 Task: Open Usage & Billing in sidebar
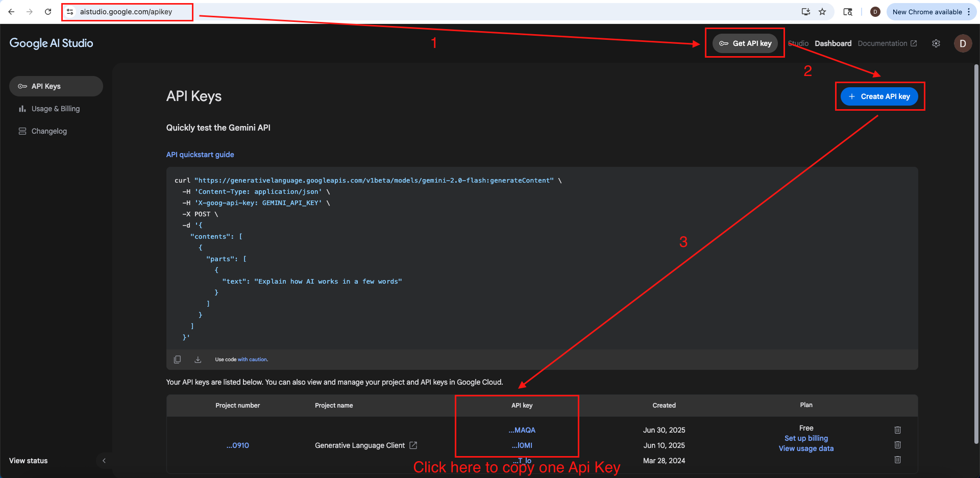(56, 109)
